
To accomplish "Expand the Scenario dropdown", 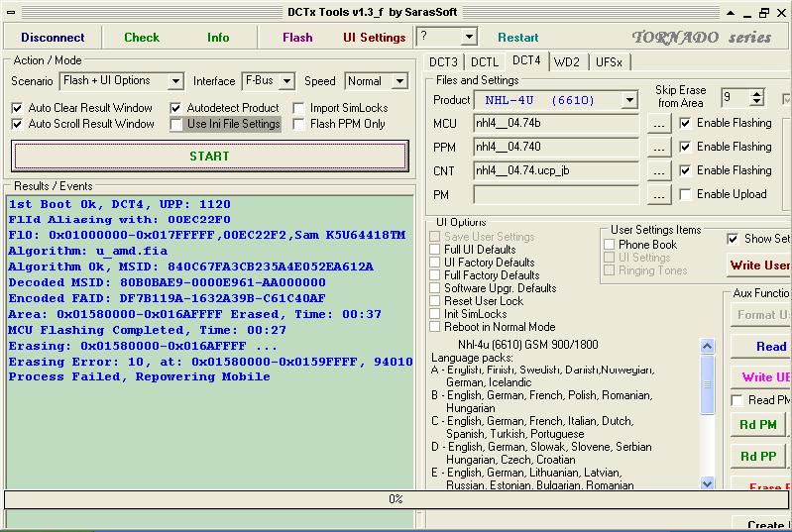I will click(175, 81).
